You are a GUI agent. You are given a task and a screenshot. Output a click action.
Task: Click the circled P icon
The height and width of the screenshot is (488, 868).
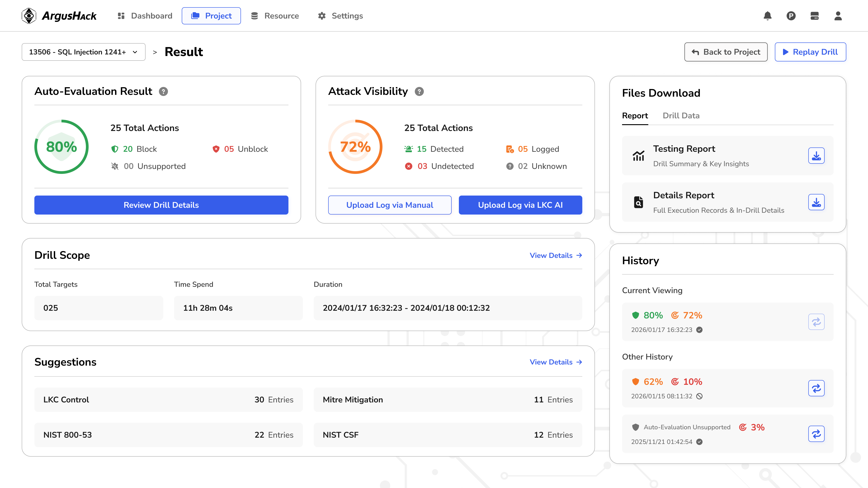pos(791,16)
